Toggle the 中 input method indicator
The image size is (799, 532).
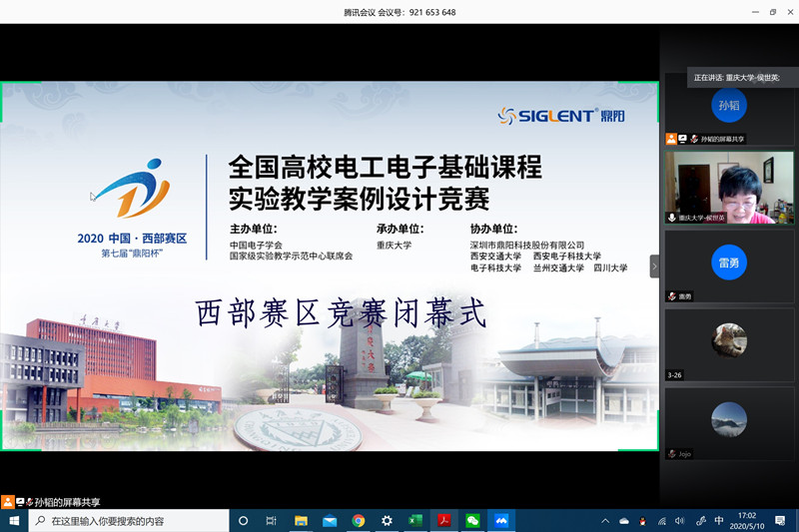pyautogui.click(x=719, y=520)
